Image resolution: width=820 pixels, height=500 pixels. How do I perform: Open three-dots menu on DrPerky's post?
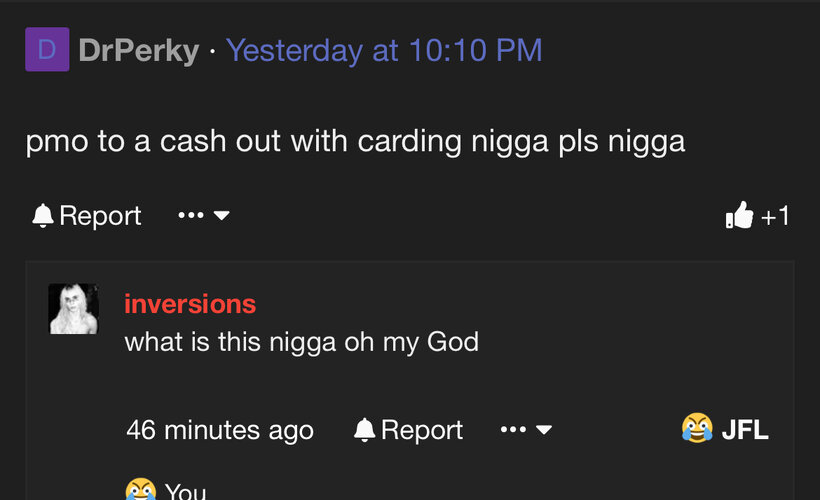191,215
